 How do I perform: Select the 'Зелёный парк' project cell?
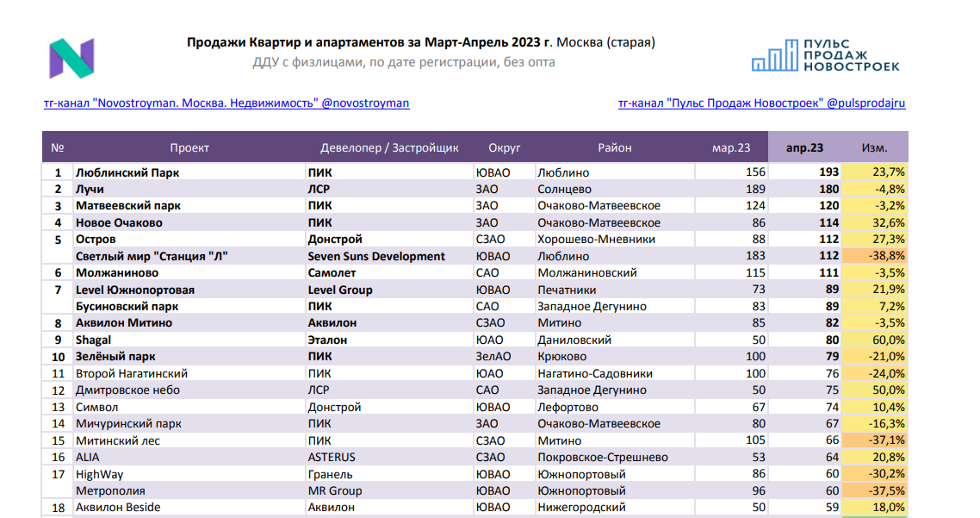point(189,357)
